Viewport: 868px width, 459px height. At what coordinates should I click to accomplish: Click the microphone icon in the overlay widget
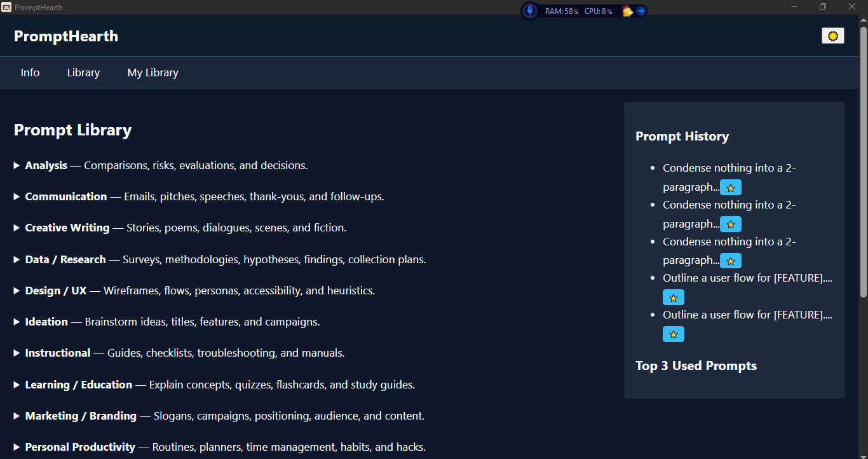529,11
